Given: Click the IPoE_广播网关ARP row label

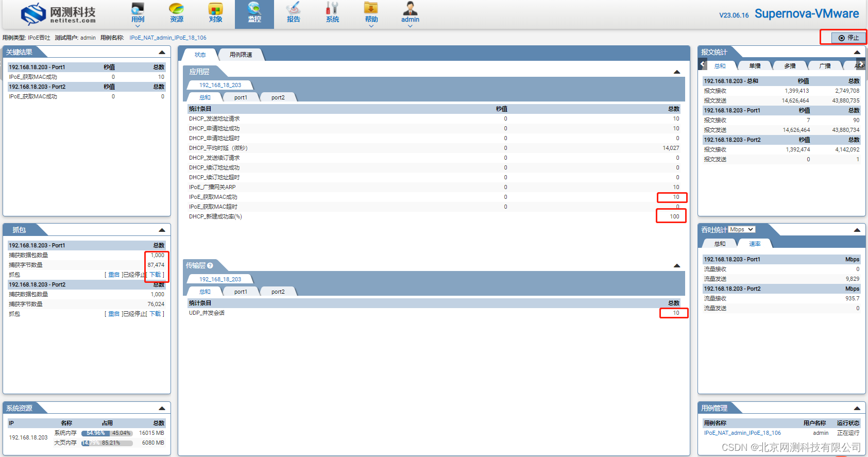Looking at the screenshot, I should tap(212, 187).
